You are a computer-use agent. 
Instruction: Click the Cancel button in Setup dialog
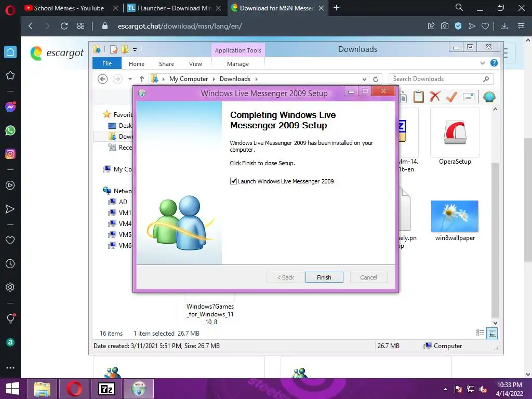pyautogui.click(x=368, y=277)
